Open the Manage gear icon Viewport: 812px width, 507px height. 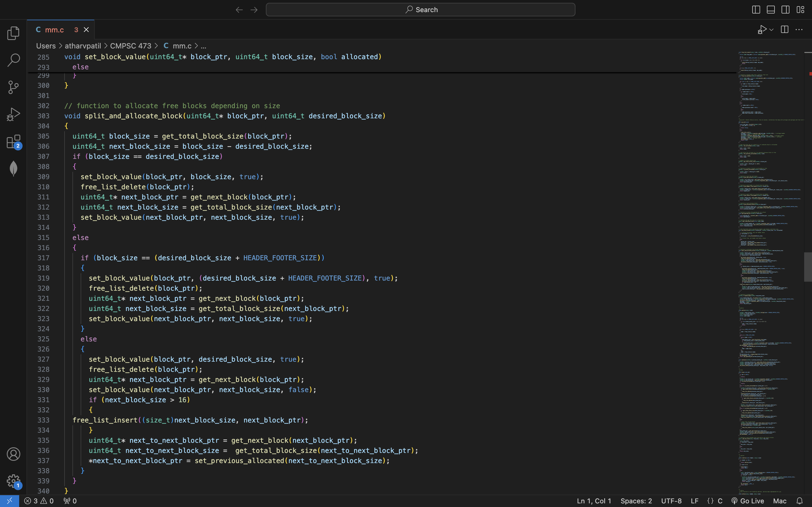coord(14,481)
